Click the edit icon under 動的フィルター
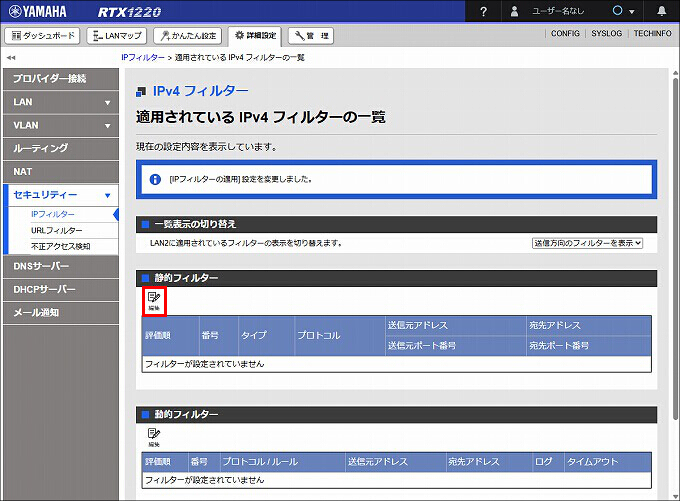 click(x=154, y=437)
